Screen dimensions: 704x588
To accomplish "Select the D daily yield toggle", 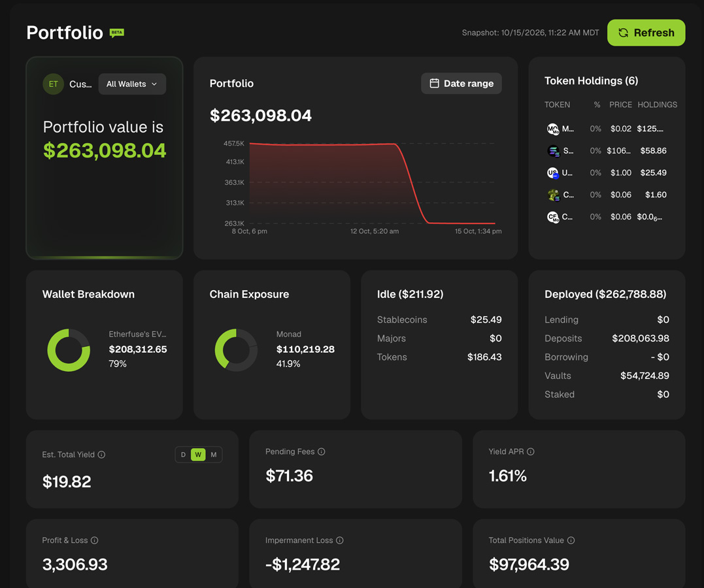I will point(183,455).
